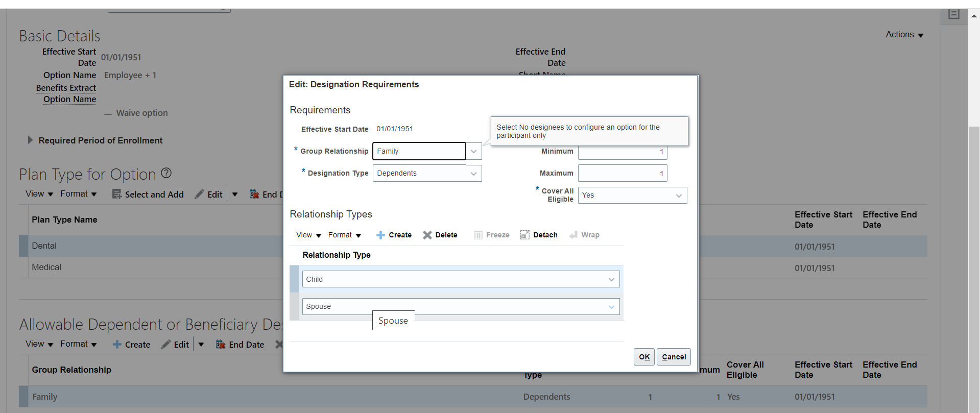This screenshot has height=413, width=980.
Task: Open View menu in Allowable Dependent toolbar
Action: 39,344
